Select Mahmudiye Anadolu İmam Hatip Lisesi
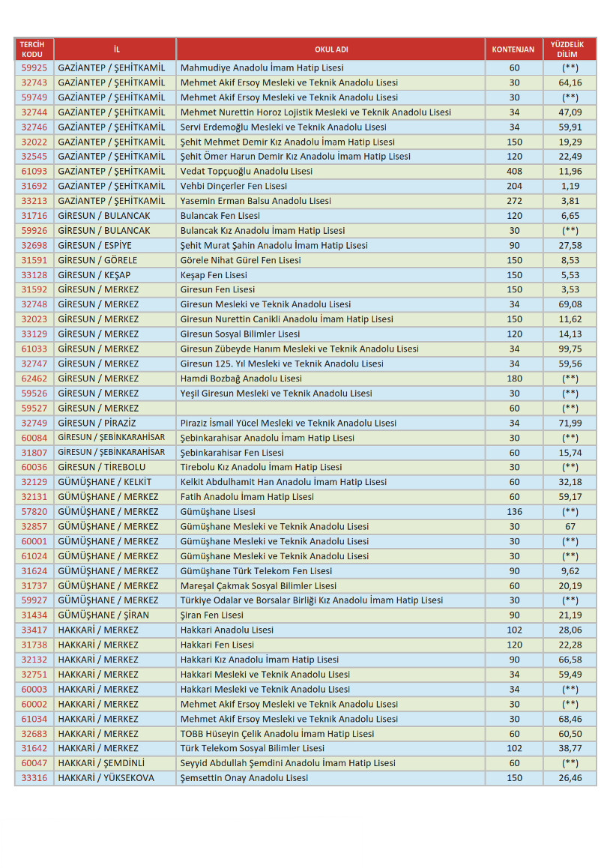 [262, 67]
